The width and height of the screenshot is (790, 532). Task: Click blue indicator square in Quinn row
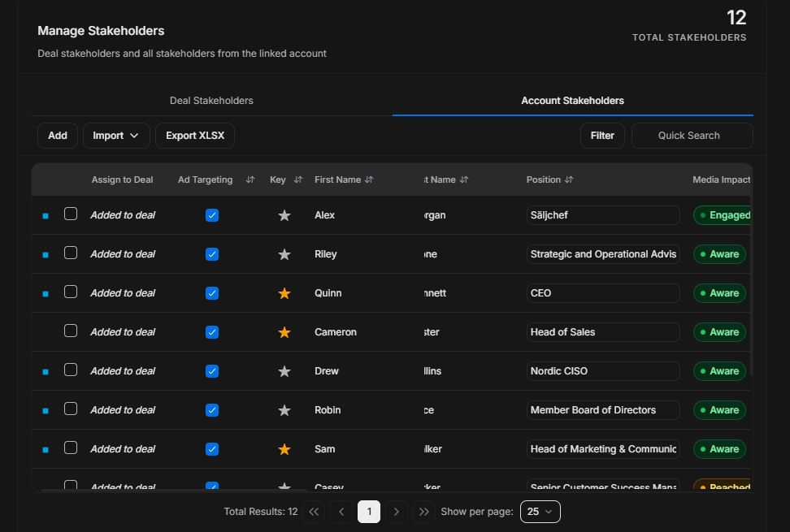(46, 294)
